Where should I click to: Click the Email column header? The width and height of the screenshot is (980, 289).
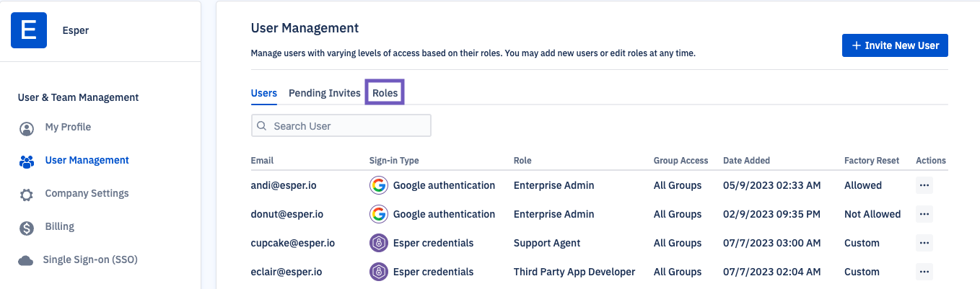pyautogui.click(x=262, y=161)
